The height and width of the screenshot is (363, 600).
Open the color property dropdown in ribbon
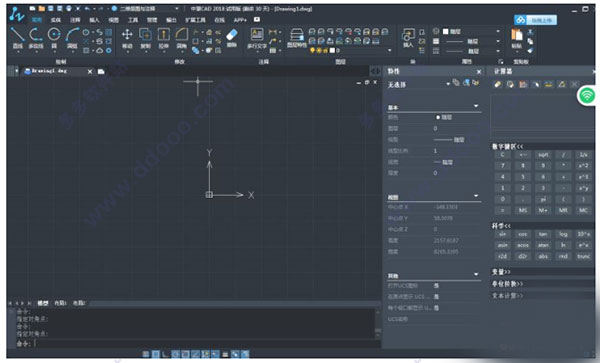(x=471, y=31)
